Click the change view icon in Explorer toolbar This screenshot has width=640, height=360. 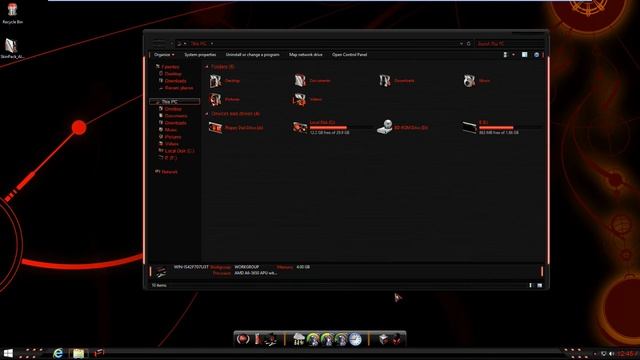pos(505,55)
